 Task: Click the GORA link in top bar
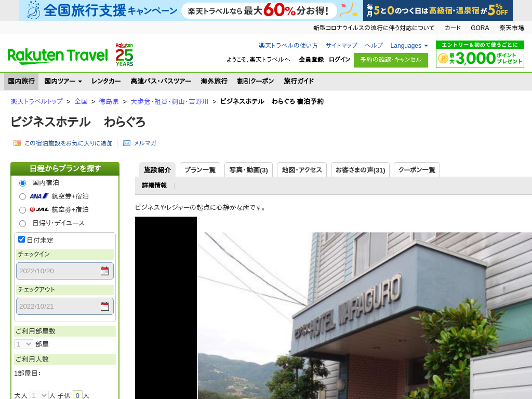pyautogui.click(x=480, y=28)
